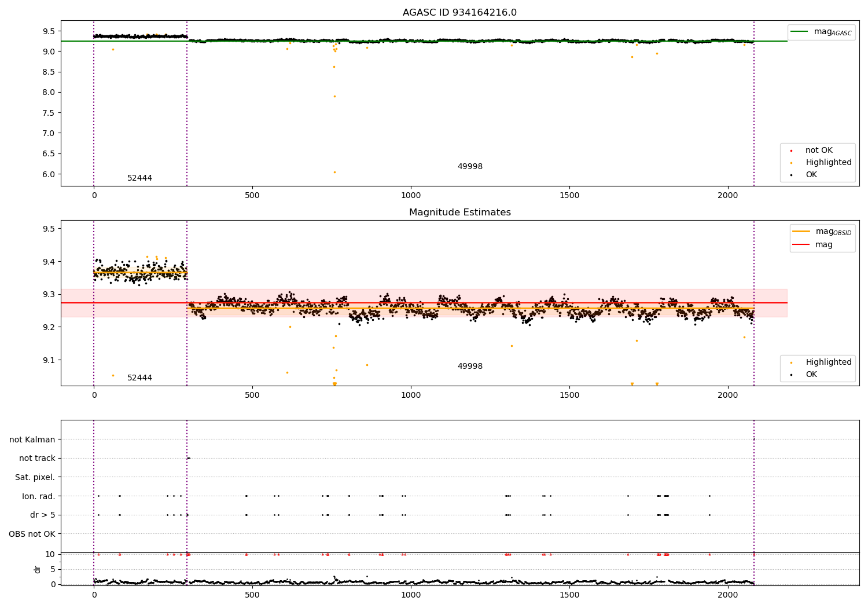Select 'Highlighted' legend entry in top plot

click(x=829, y=163)
